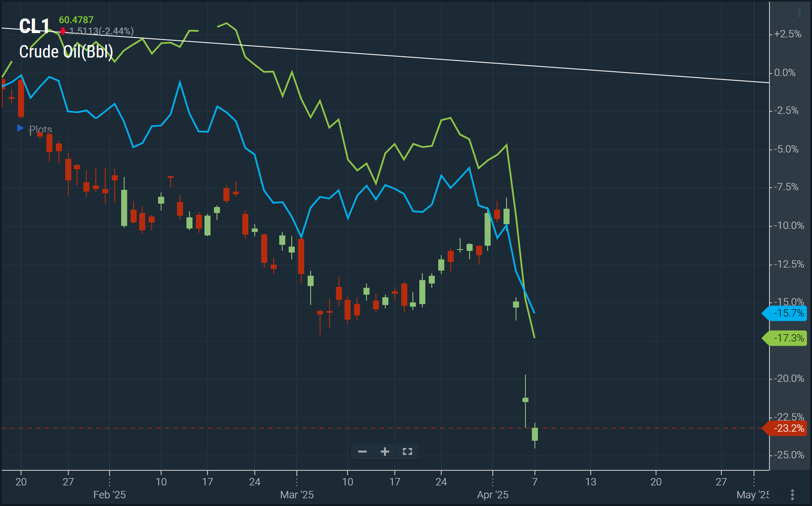This screenshot has width=812, height=506.
Task: Click the CL1 symbol title
Action: 34,27
